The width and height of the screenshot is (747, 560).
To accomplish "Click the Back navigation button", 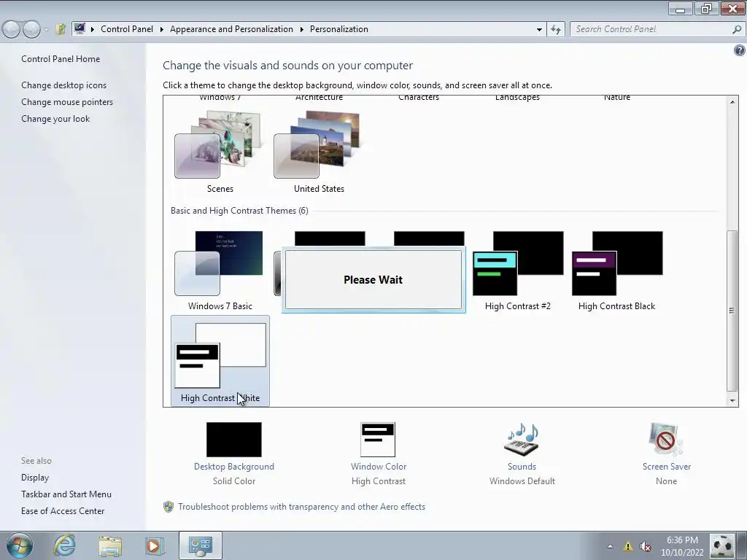I will coord(12,29).
